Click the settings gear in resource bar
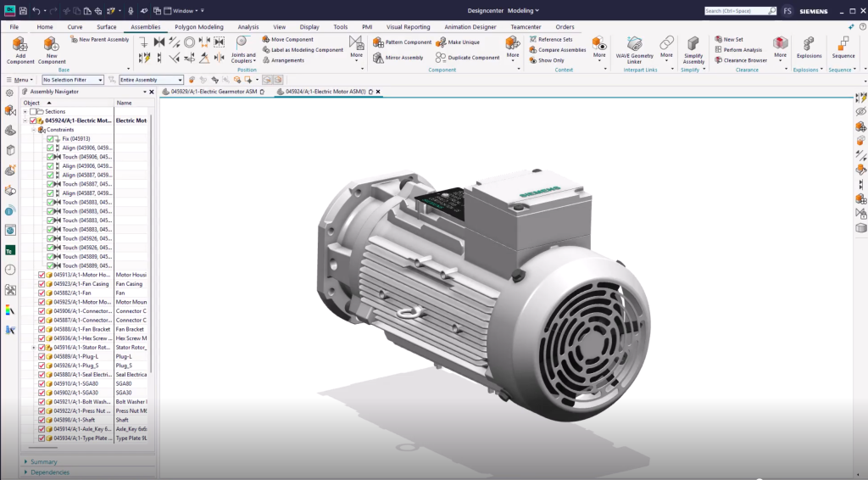The image size is (868, 480). point(9,93)
